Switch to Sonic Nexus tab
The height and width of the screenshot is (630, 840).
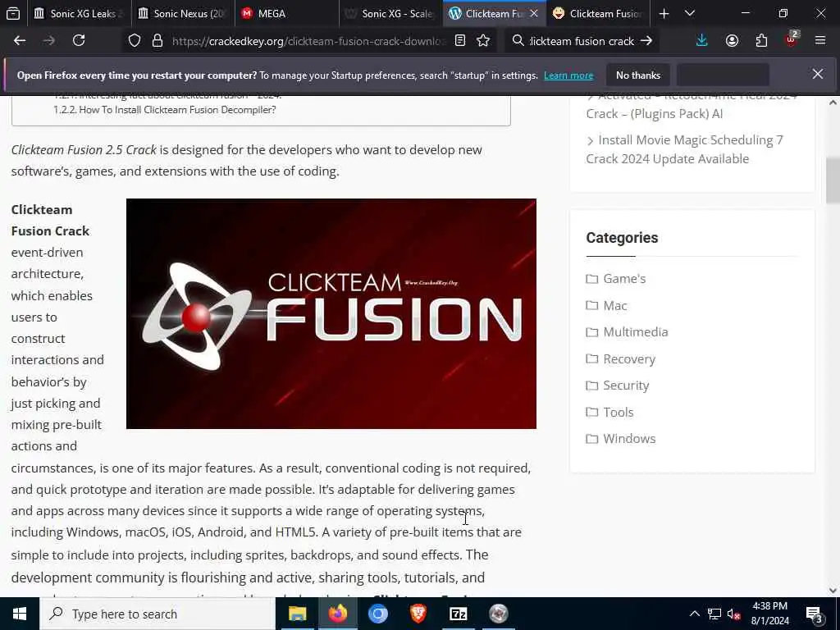[x=183, y=13]
